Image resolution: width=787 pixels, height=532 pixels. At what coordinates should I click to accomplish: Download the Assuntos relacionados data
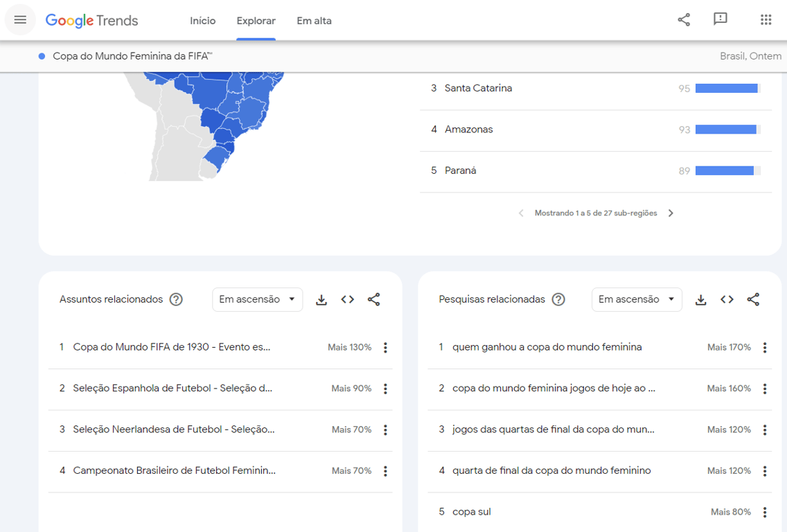[321, 299]
